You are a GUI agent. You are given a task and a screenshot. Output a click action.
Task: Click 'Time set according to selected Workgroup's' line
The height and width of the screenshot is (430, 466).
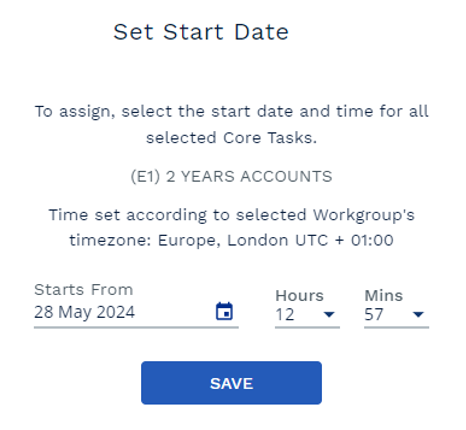(x=231, y=215)
